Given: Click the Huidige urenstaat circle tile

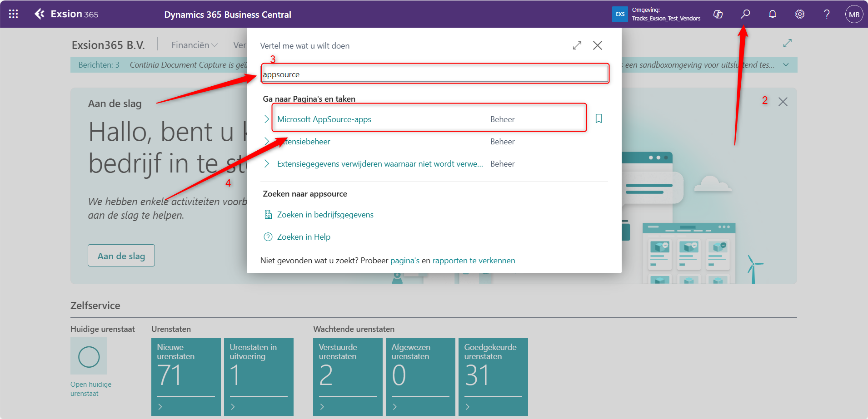Looking at the screenshot, I should [89, 356].
